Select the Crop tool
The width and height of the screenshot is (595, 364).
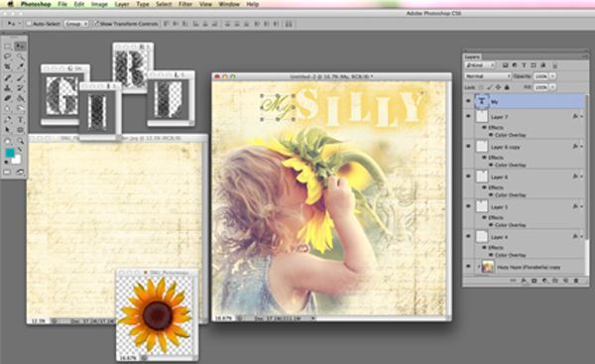pos(8,66)
